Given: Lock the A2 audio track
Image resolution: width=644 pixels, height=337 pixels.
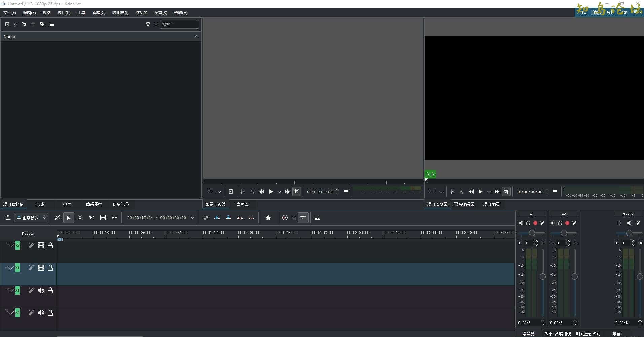Looking at the screenshot, I should 50,313.
